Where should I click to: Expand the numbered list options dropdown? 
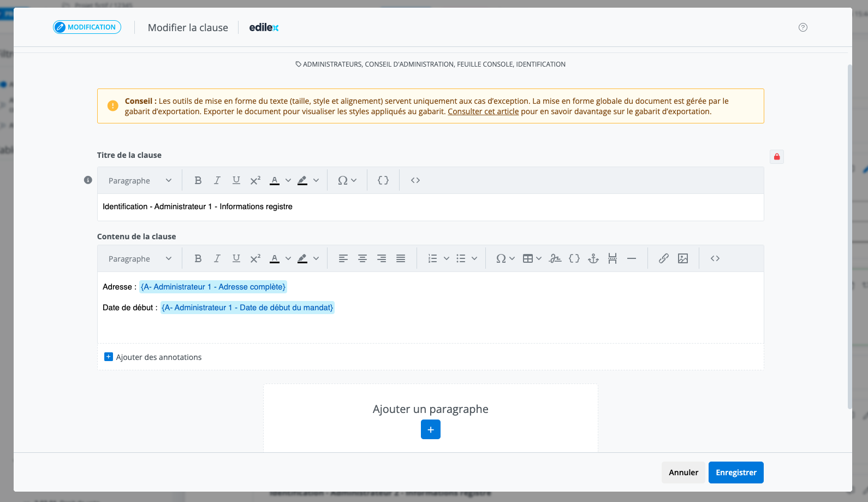click(446, 258)
